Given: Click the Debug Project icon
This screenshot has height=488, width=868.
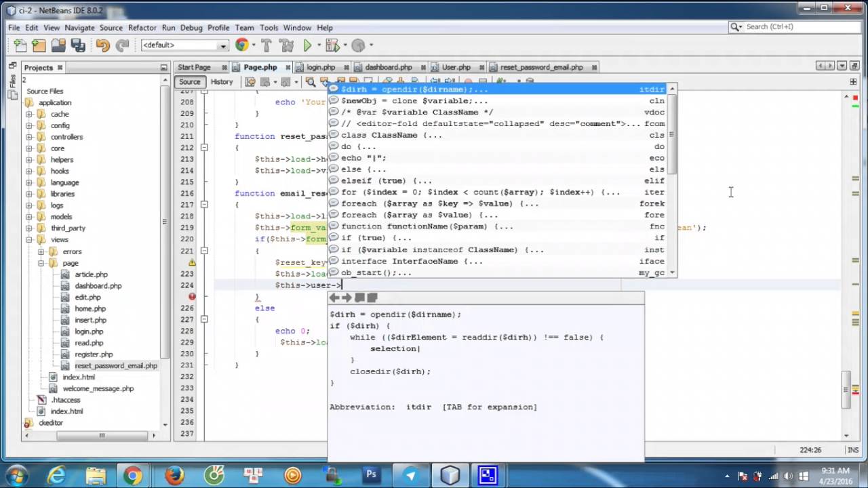Looking at the screenshot, I should click(x=332, y=45).
